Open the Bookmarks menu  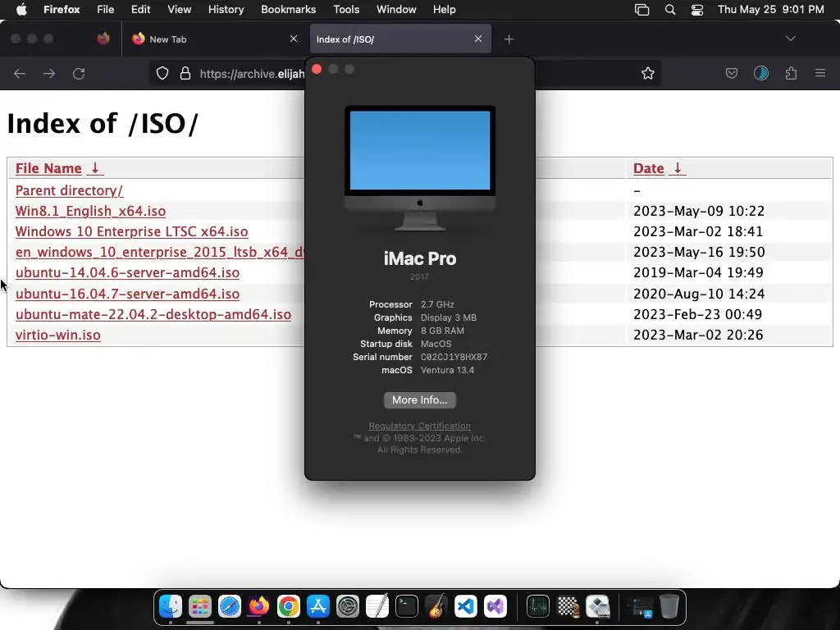[288, 10]
